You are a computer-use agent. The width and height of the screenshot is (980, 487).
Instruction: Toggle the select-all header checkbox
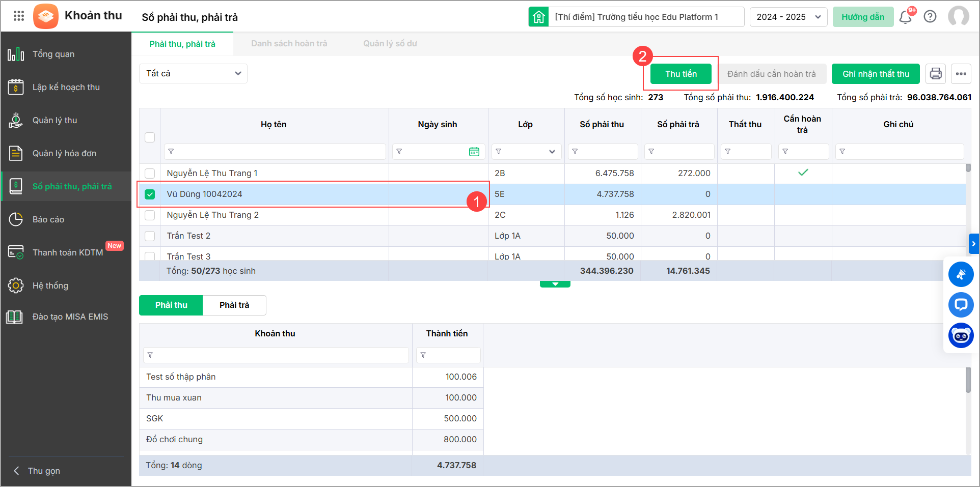pos(150,137)
